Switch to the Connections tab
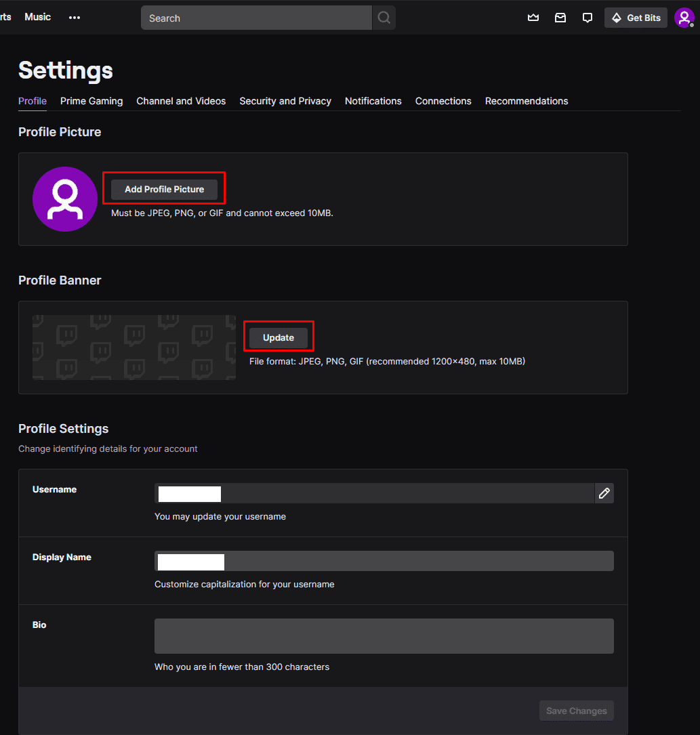The image size is (700, 735). coord(443,101)
